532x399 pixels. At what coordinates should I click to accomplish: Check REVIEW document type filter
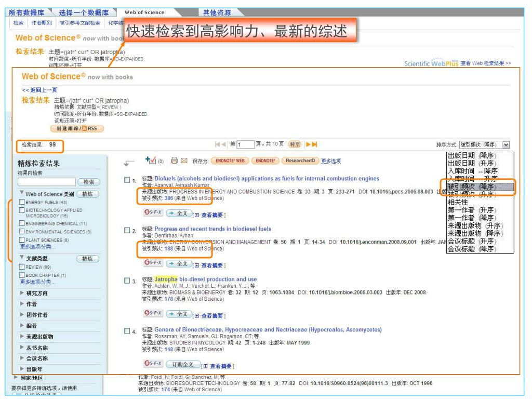(x=22, y=267)
